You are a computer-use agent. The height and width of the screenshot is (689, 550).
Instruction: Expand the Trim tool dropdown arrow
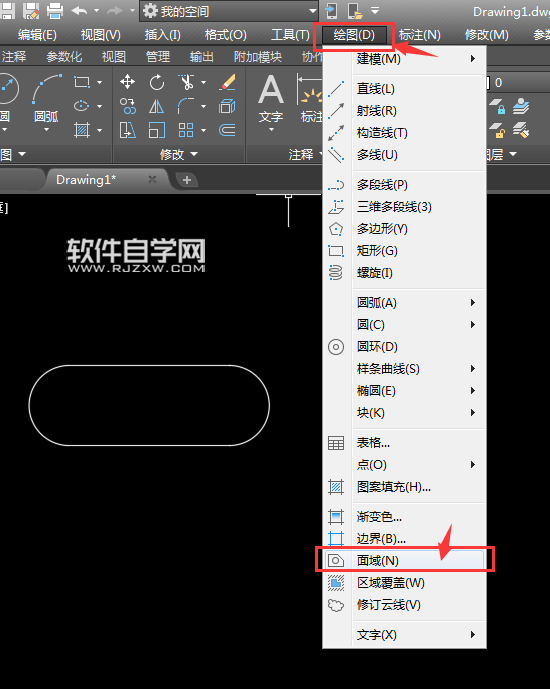(203, 82)
